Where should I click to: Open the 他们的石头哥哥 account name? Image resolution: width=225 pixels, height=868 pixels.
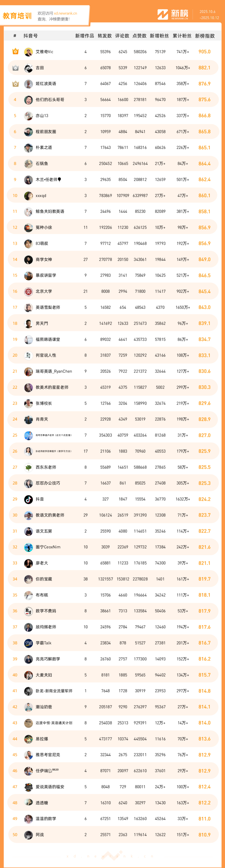point(50,100)
